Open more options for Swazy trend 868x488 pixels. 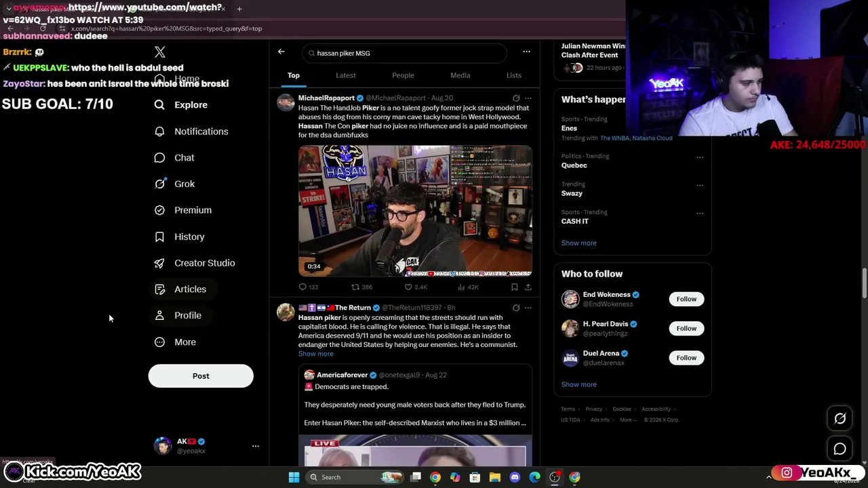click(x=700, y=185)
